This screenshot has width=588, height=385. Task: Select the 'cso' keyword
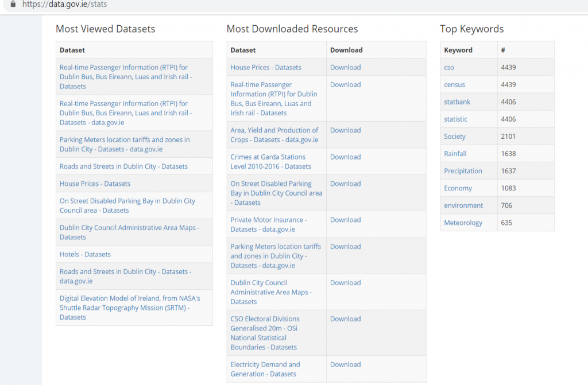coord(449,68)
